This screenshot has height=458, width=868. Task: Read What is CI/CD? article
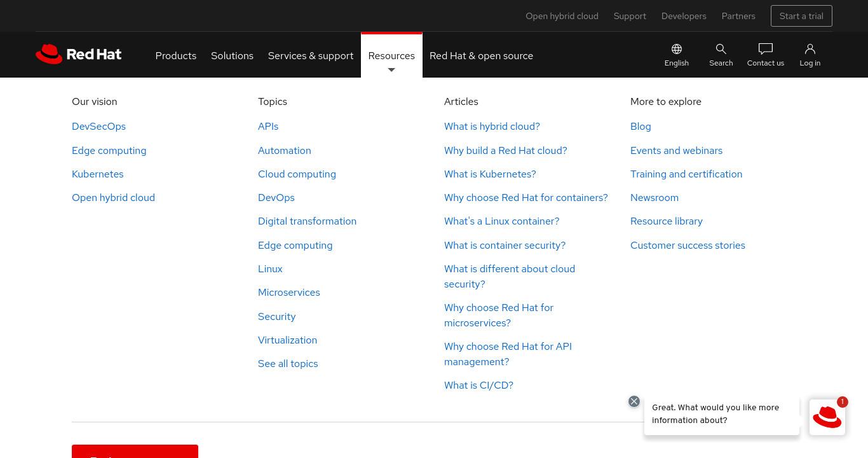478,385
